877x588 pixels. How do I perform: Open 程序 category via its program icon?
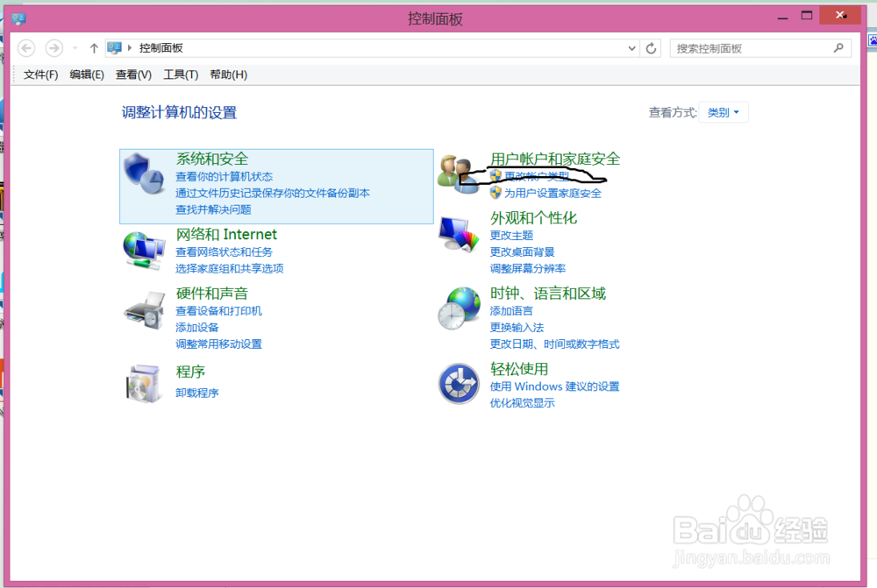point(143,383)
